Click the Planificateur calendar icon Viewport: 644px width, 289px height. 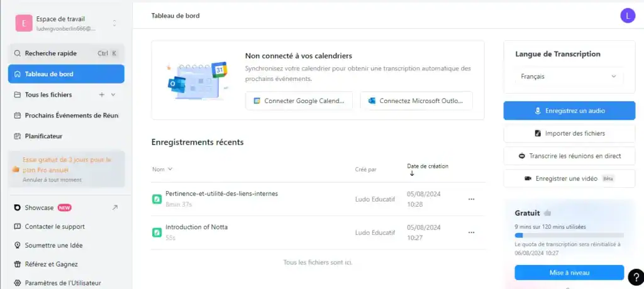[x=17, y=136]
